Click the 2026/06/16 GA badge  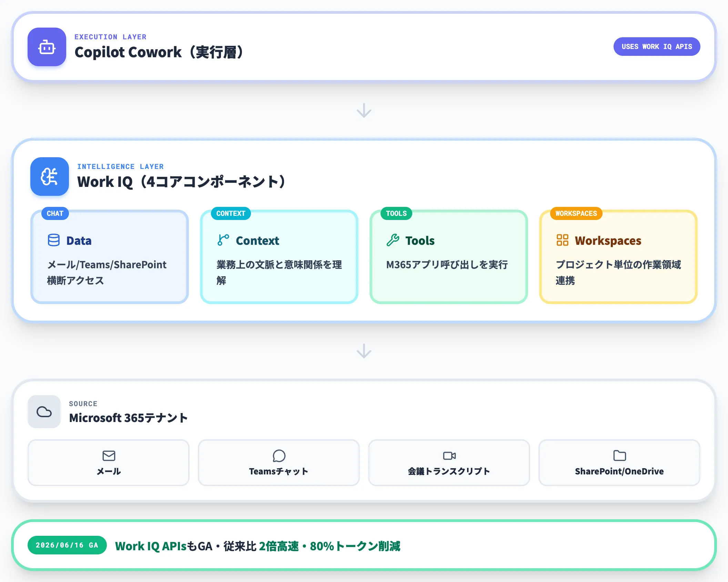pos(67,545)
